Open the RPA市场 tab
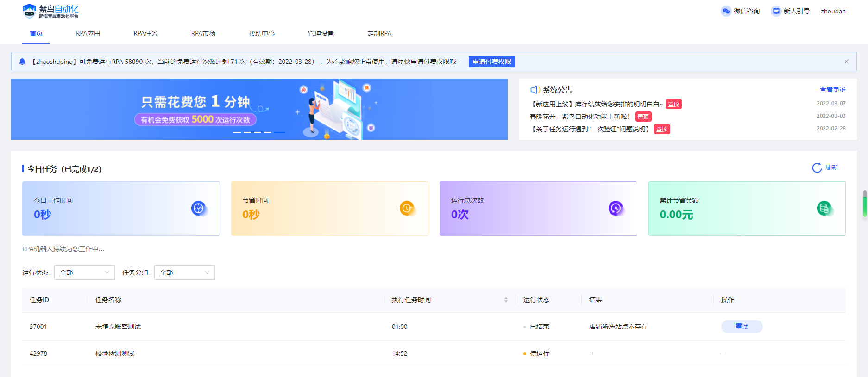 pos(203,33)
